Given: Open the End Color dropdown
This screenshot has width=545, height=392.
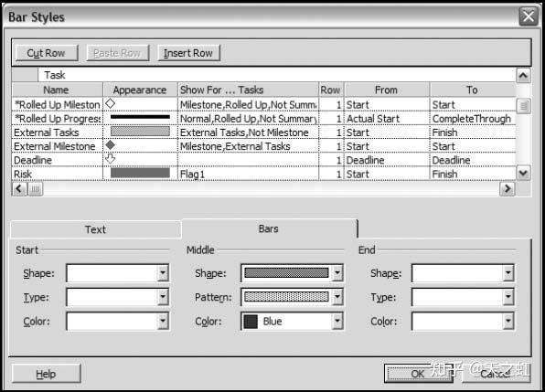Looking at the screenshot, I should [x=508, y=321].
